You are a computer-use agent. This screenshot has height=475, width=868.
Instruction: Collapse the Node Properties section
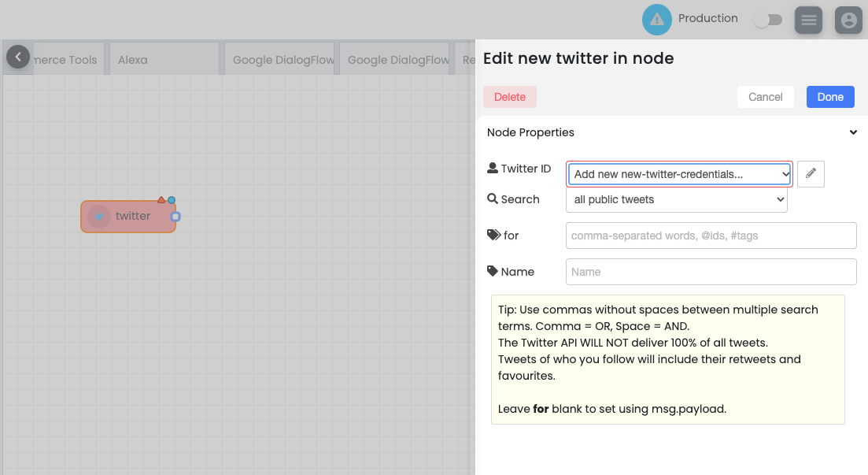pos(853,132)
